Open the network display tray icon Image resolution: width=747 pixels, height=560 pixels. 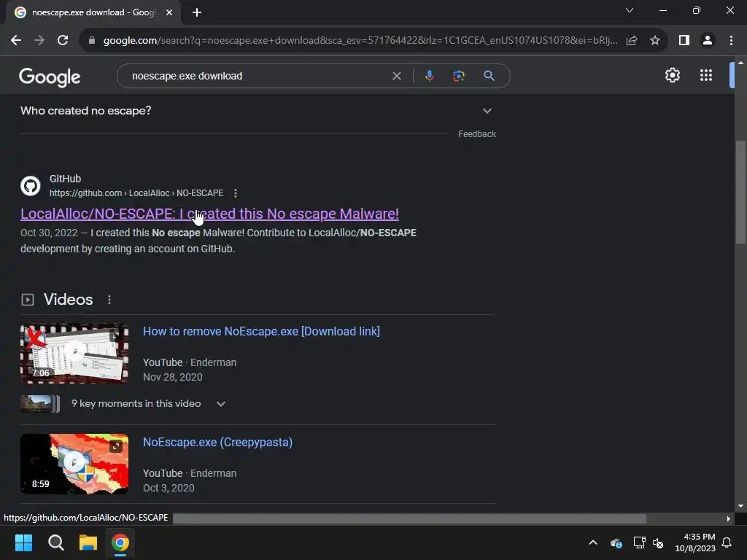coord(639,542)
